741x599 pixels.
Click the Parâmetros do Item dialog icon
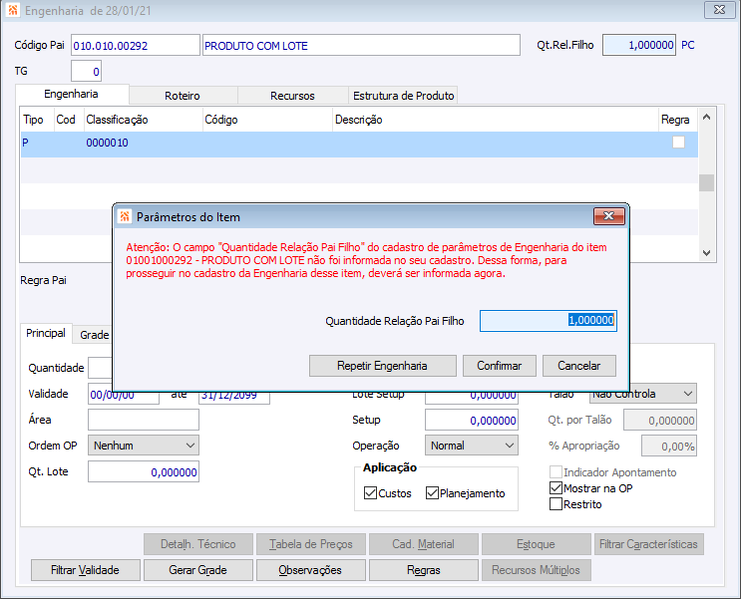[x=125, y=217]
